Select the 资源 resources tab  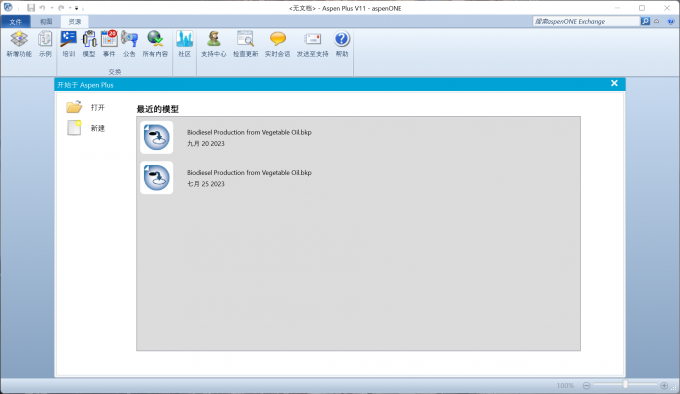click(75, 21)
